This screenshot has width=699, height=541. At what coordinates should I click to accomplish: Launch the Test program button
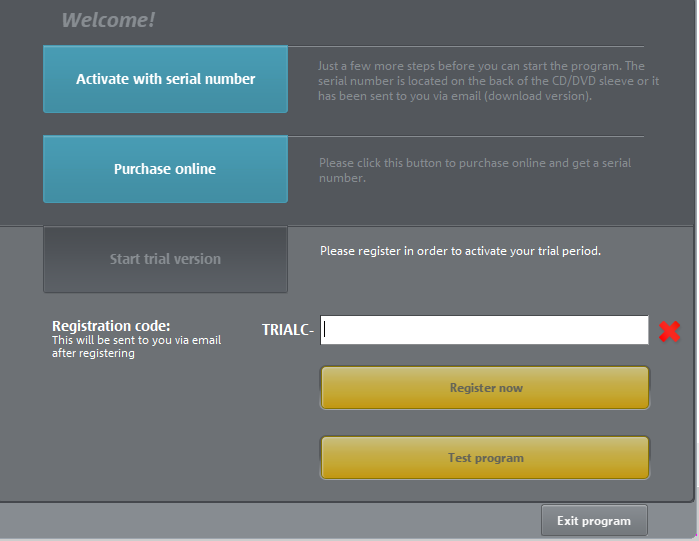[485, 458]
